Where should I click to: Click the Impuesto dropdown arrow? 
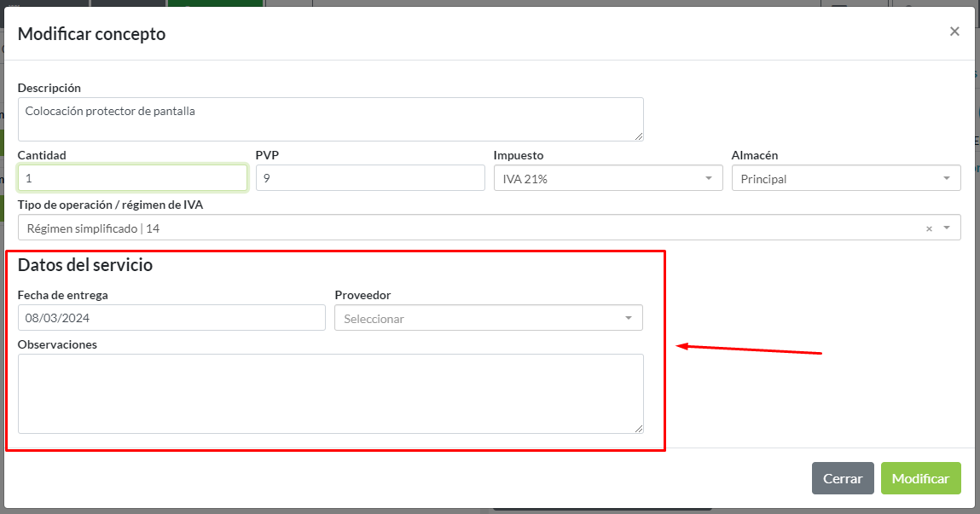(x=708, y=178)
